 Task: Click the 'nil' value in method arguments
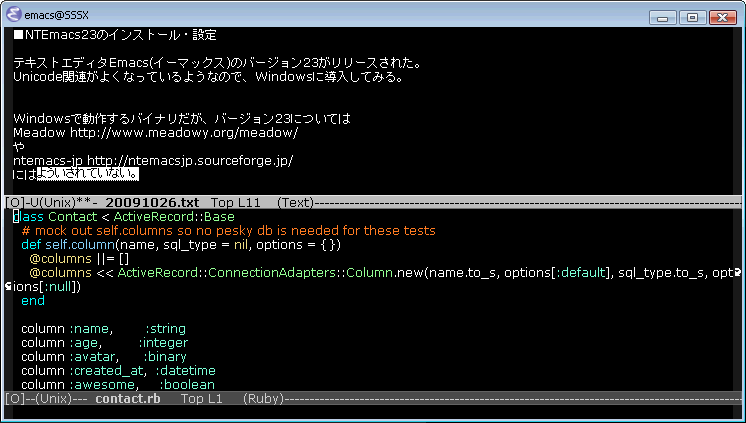click(x=241, y=245)
